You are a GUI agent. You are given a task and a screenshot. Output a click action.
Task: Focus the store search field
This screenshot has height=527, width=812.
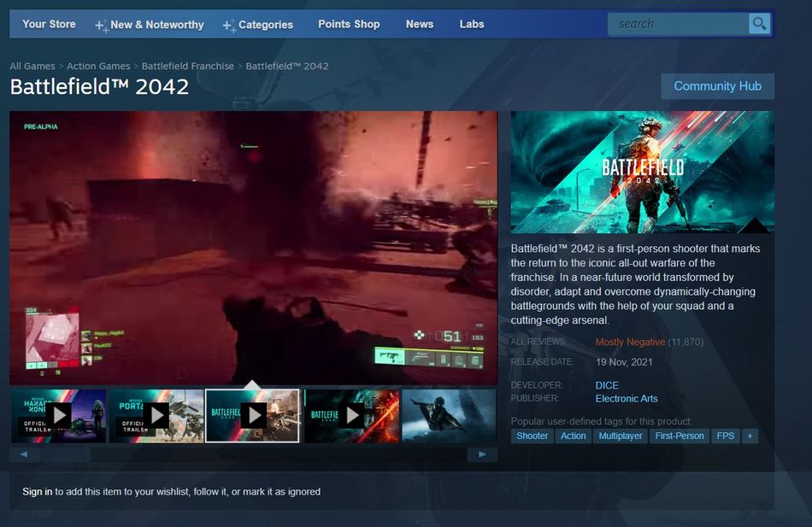coord(679,24)
